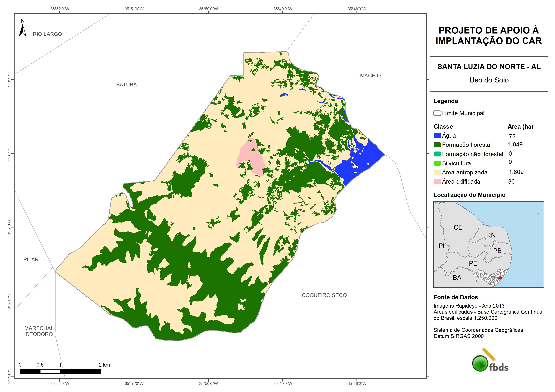Viewport: 555px width, 392px height.
Task: Click the Área antropizada beige swatch
Action: pyautogui.click(x=437, y=172)
